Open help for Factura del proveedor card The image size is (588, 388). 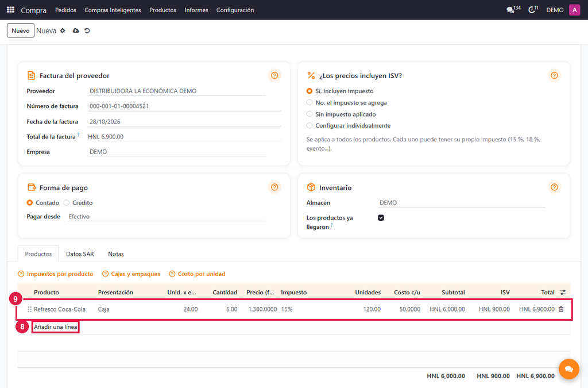point(274,75)
